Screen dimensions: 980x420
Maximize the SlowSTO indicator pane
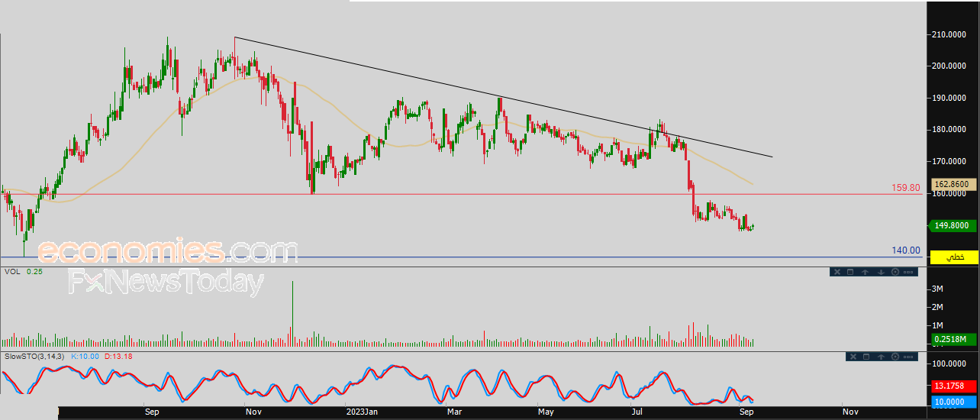pos(867,357)
